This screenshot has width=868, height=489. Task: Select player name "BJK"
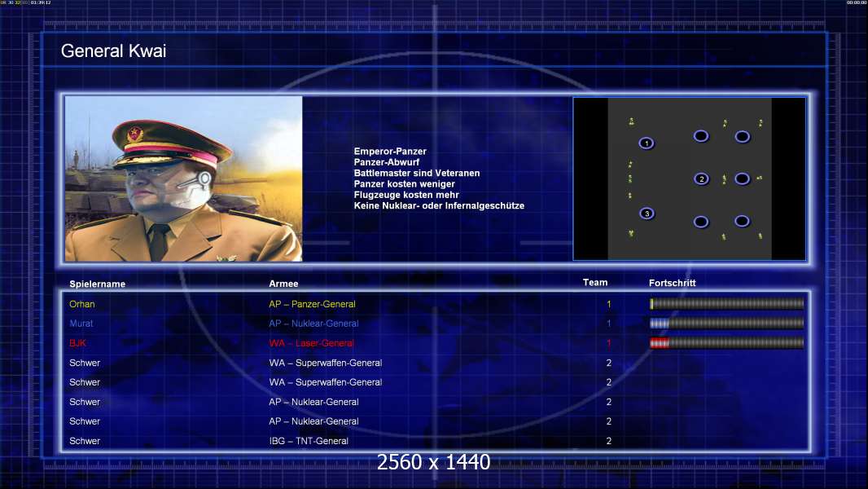(x=77, y=343)
